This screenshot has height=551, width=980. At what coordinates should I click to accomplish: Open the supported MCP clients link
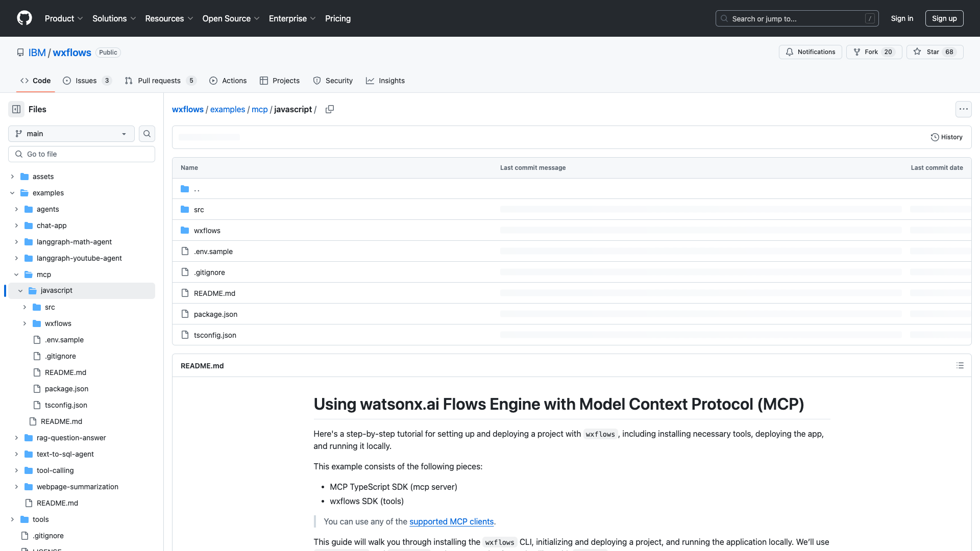coord(451,521)
